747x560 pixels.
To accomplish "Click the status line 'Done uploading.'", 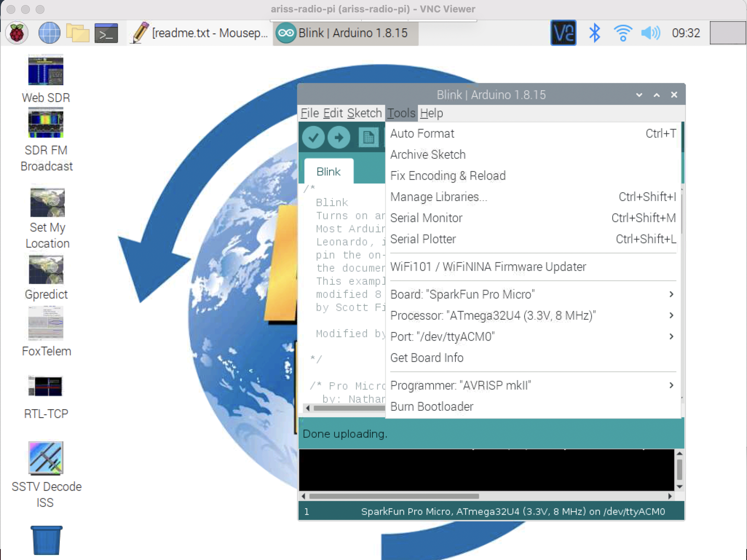I will tap(345, 434).
